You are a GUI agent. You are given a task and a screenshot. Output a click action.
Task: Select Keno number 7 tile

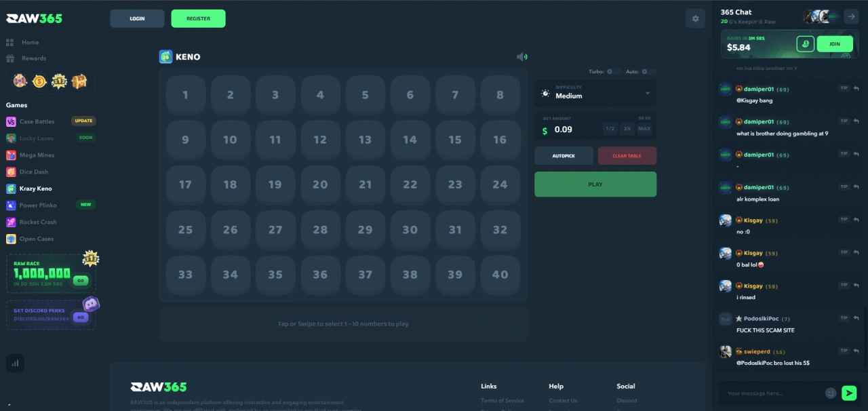(455, 95)
